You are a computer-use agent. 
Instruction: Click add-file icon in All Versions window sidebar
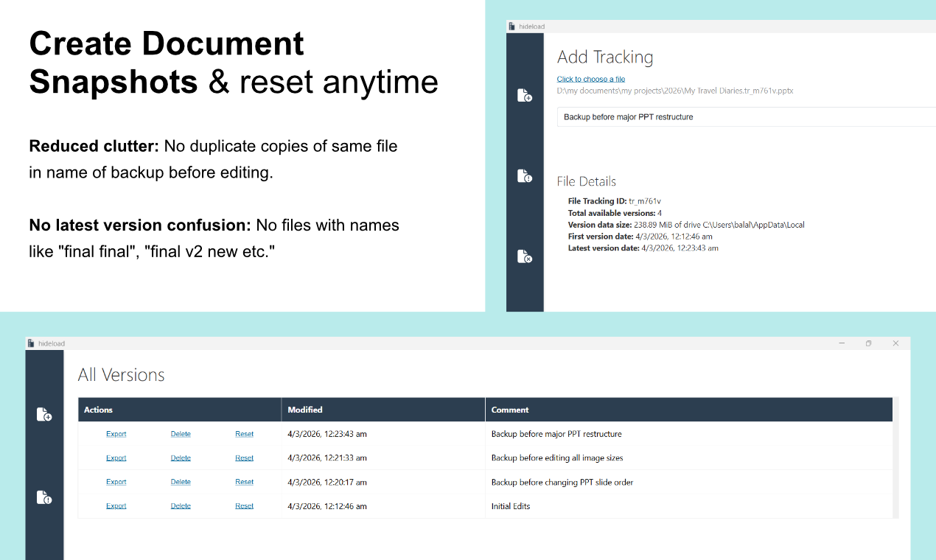44,415
